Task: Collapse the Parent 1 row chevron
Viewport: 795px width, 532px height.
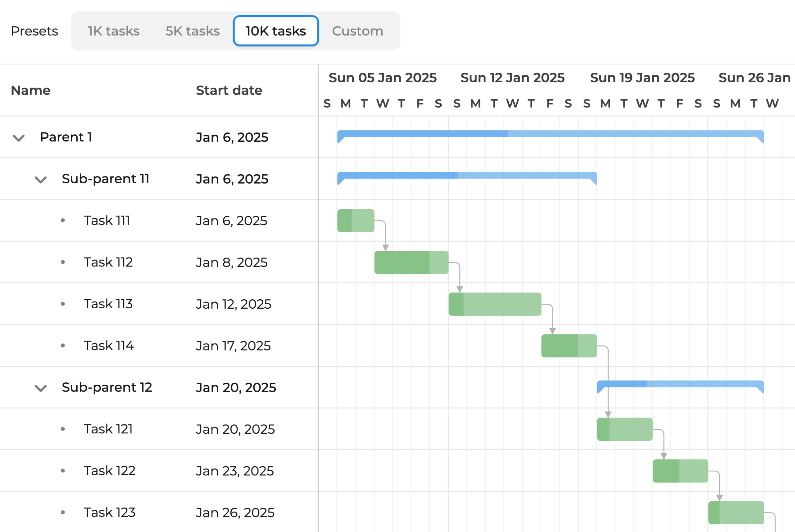Action: (19, 138)
